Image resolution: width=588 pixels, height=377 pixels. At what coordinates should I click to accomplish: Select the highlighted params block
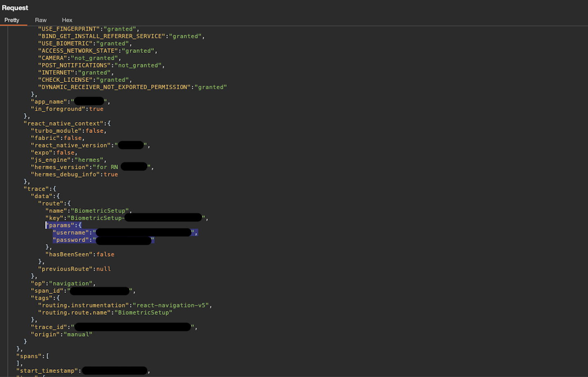pyautogui.click(x=64, y=225)
